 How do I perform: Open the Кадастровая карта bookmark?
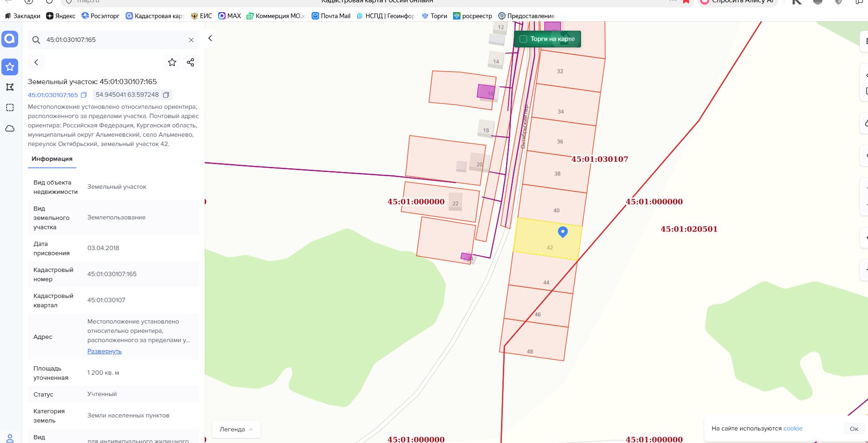[x=155, y=16]
